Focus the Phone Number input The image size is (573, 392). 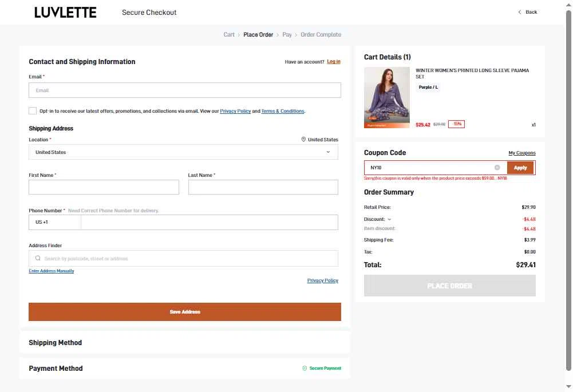pyautogui.click(x=210, y=222)
